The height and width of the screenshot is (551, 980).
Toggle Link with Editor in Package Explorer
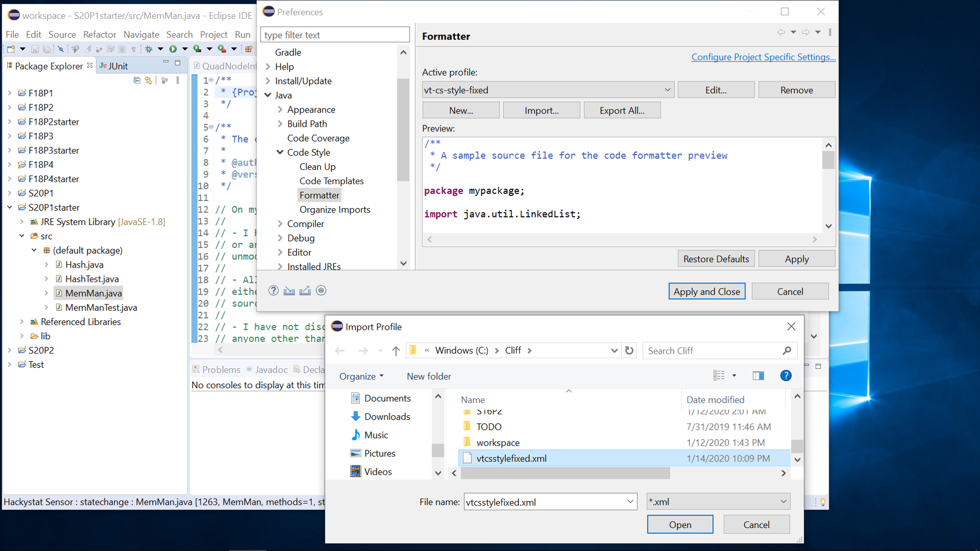tap(149, 80)
